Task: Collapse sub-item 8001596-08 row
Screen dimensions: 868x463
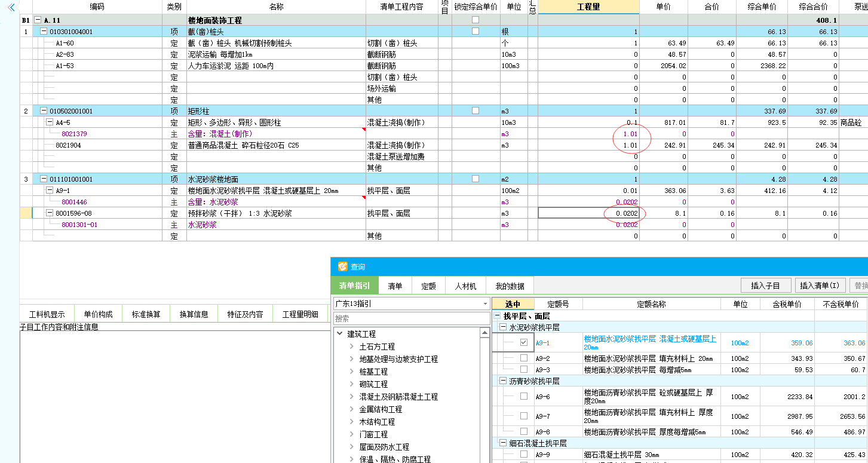Action: coord(50,213)
